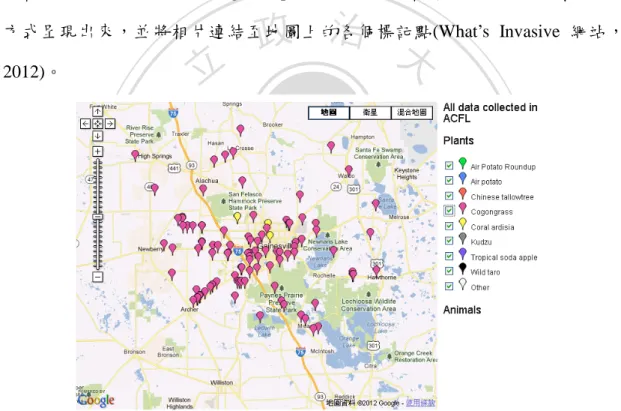This screenshot has width=621, height=411.
Task: Click the Cogongrass pin by Hawthorne
Action: 376,271
